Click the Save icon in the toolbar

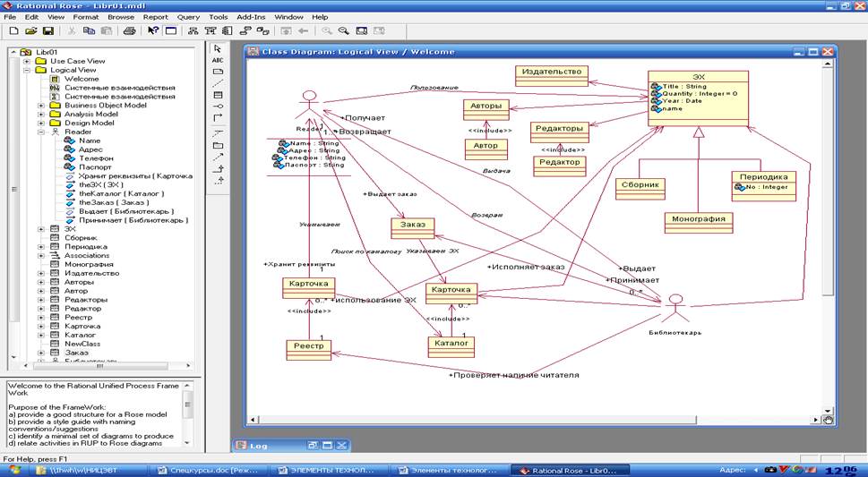(47, 30)
